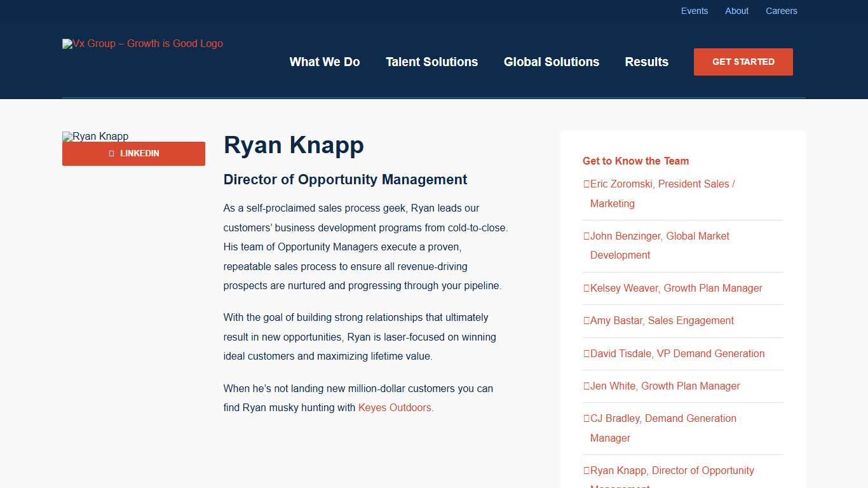Click the icon beside Jen White's name

pos(585,386)
